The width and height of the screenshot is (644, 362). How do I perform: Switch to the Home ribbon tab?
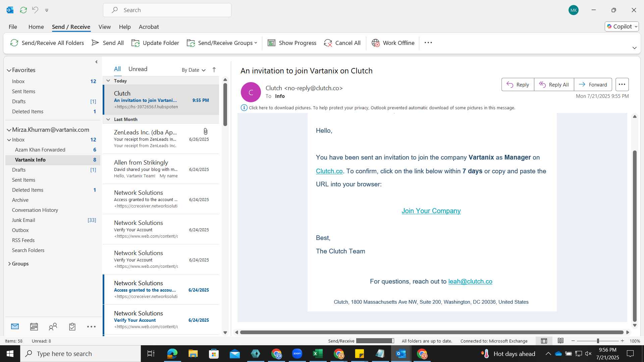[36, 26]
